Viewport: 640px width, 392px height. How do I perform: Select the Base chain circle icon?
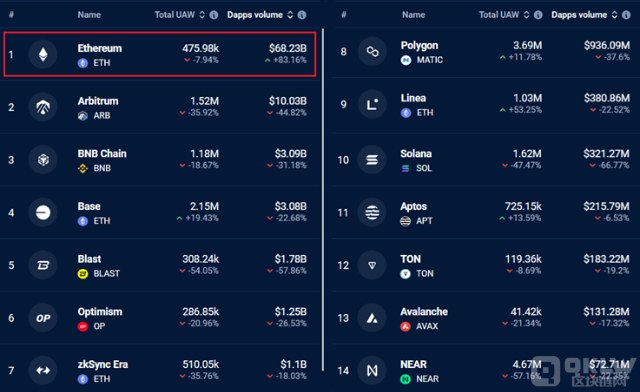click(x=43, y=212)
